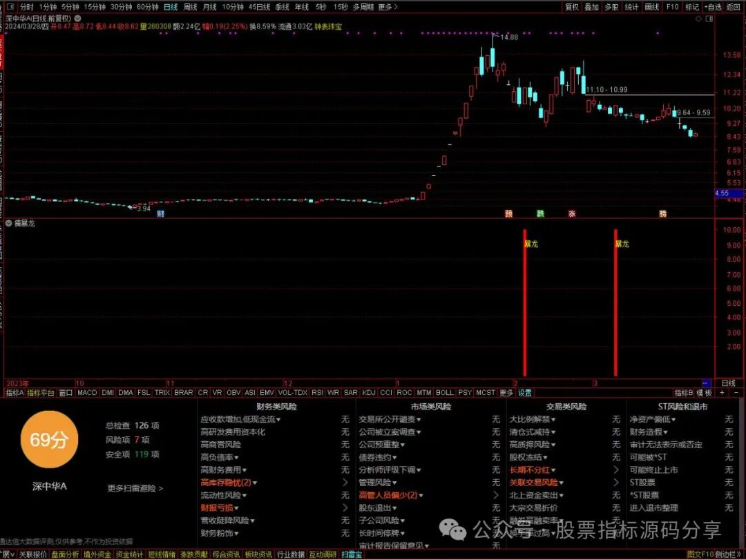
Task: Click the round badge after 深中华A(日线 前复权)
Action: tap(77, 19)
